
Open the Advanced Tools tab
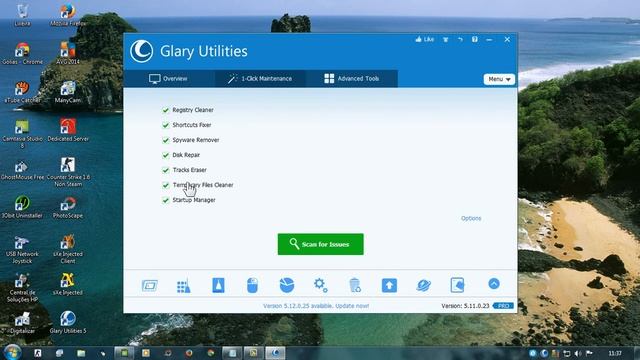(351, 79)
